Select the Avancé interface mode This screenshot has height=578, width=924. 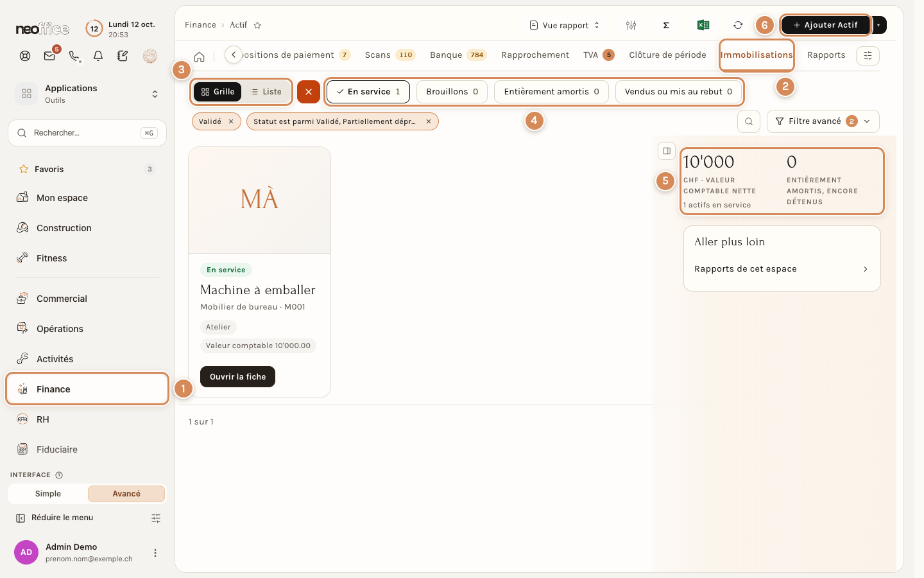pos(126,494)
